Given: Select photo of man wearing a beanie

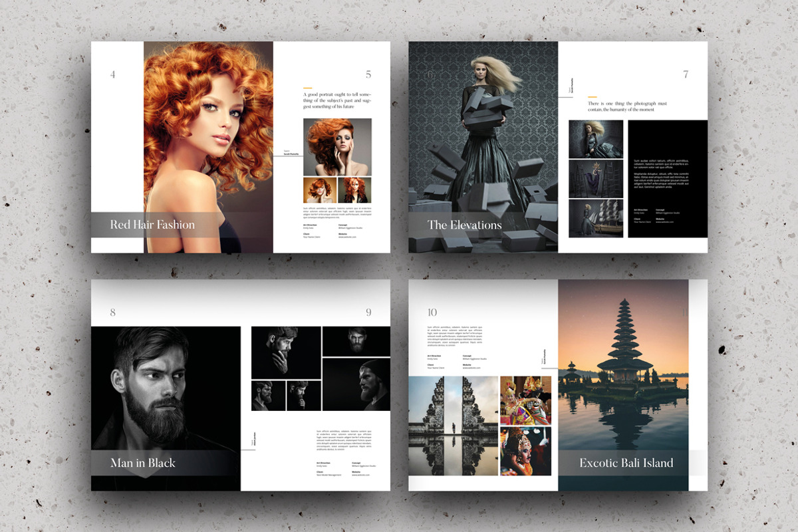Looking at the screenshot, I should click(356, 384).
